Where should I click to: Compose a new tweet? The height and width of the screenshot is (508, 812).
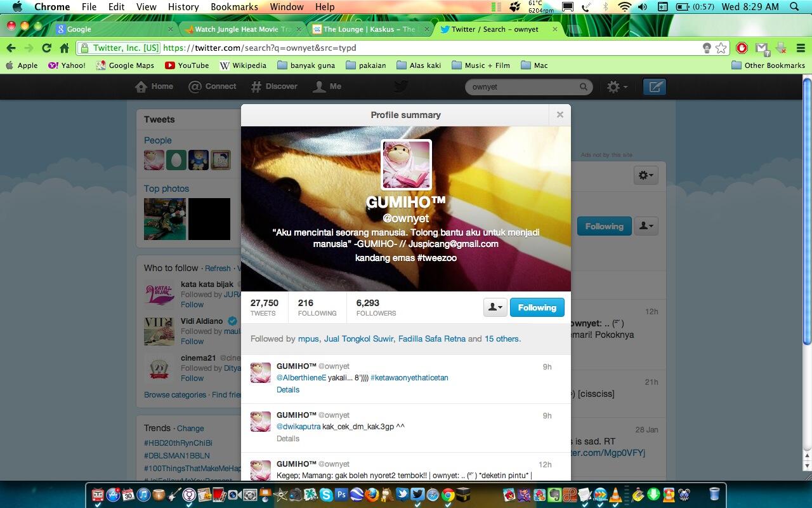654,87
